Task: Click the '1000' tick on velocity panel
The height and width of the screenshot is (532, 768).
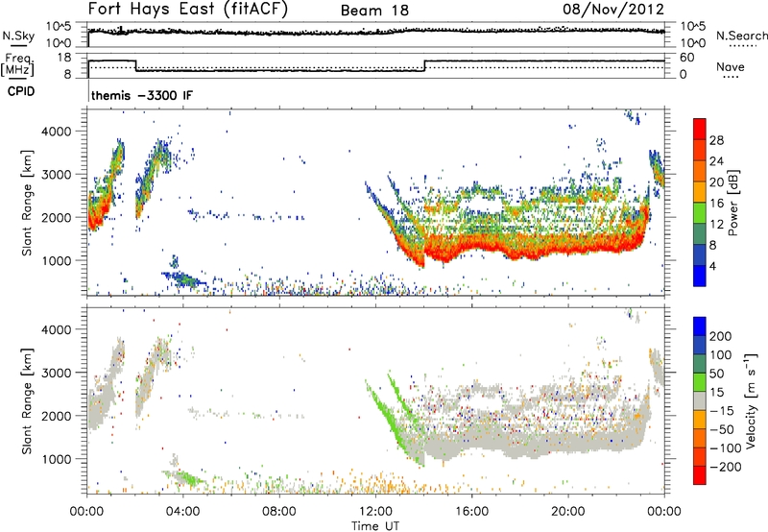Action: click(x=57, y=459)
